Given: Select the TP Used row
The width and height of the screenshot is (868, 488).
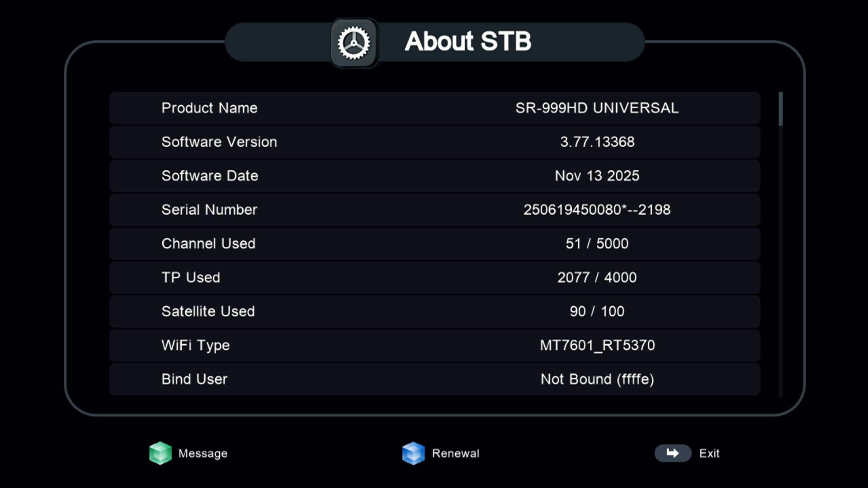Looking at the screenshot, I should (x=434, y=277).
